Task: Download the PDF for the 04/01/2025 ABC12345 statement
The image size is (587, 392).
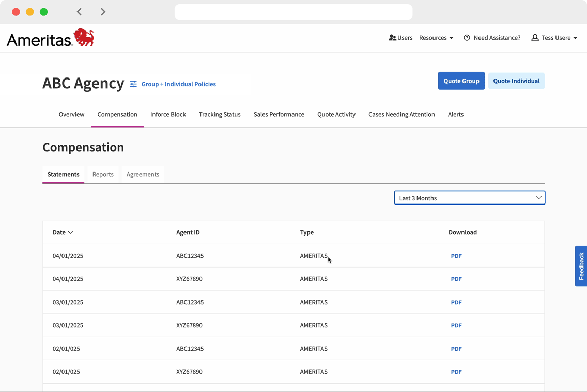Action: pos(456,256)
